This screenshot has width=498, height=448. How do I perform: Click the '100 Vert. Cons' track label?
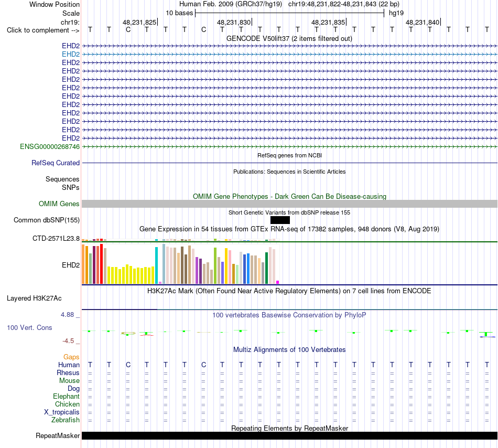point(29,327)
